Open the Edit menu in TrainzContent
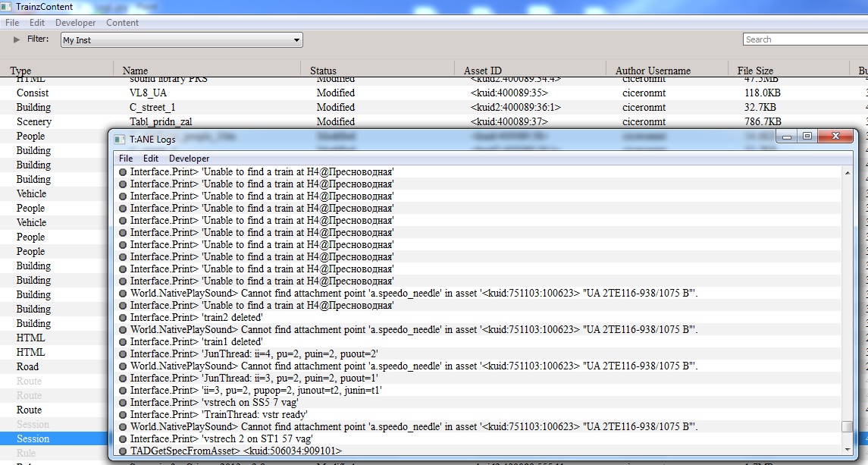Image resolution: width=868 pixels, height=465 pixels. (37, 23)
